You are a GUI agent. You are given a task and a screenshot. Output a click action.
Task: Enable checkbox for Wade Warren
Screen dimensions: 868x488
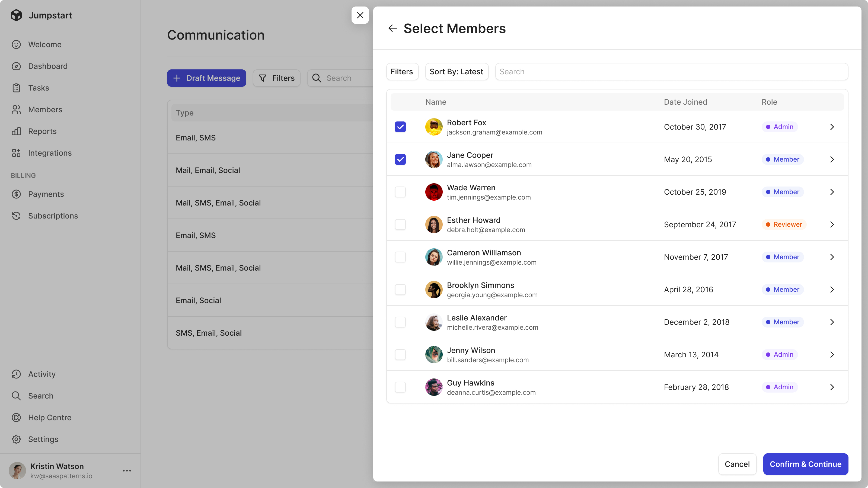400,192
